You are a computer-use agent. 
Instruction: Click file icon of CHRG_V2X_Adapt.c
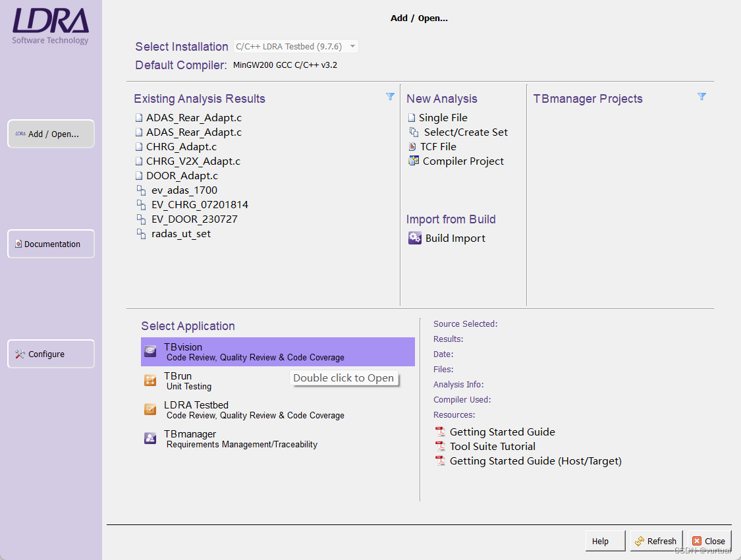coord(139,161)
